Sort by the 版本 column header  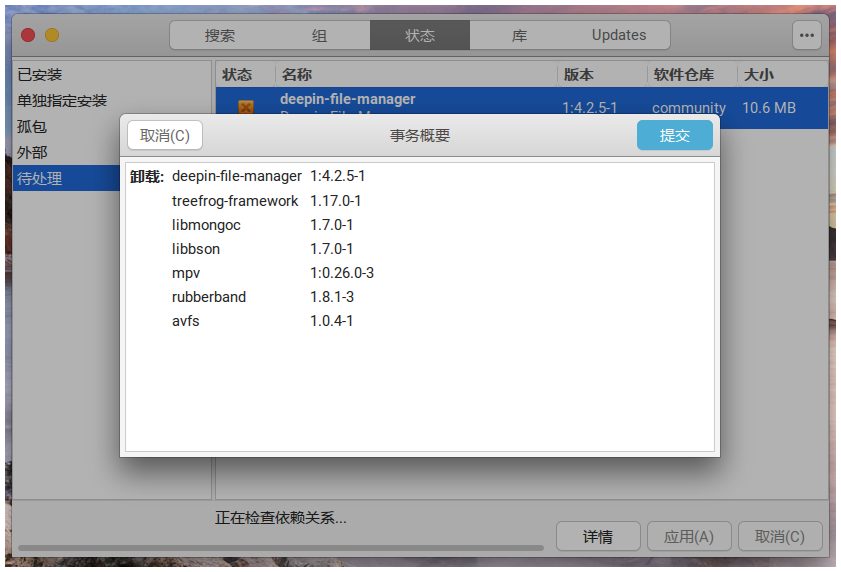pos(602,75)
